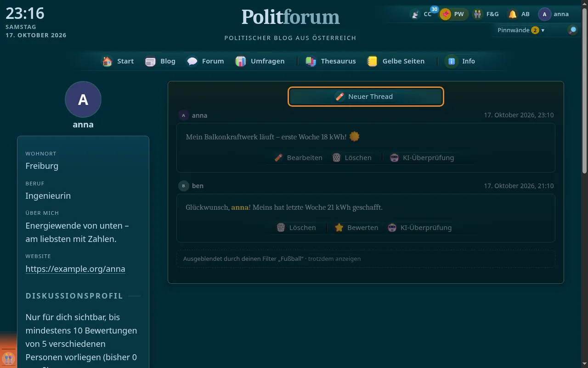Open search via the magnifier icon

(x=572, y=30)
